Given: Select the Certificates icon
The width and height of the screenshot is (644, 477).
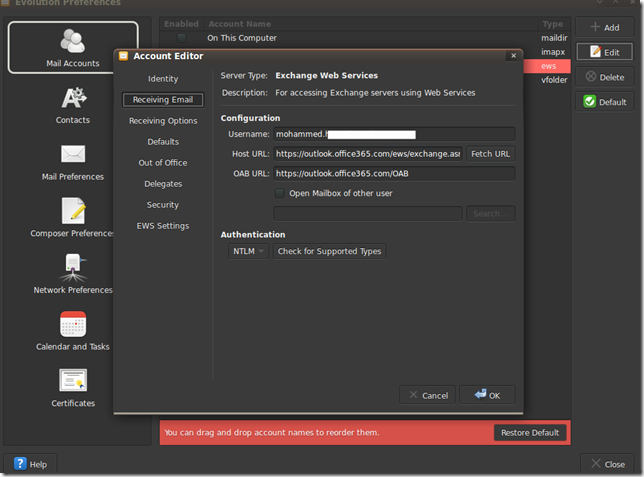Looking at the screenshot, I should tap(73, 380).
